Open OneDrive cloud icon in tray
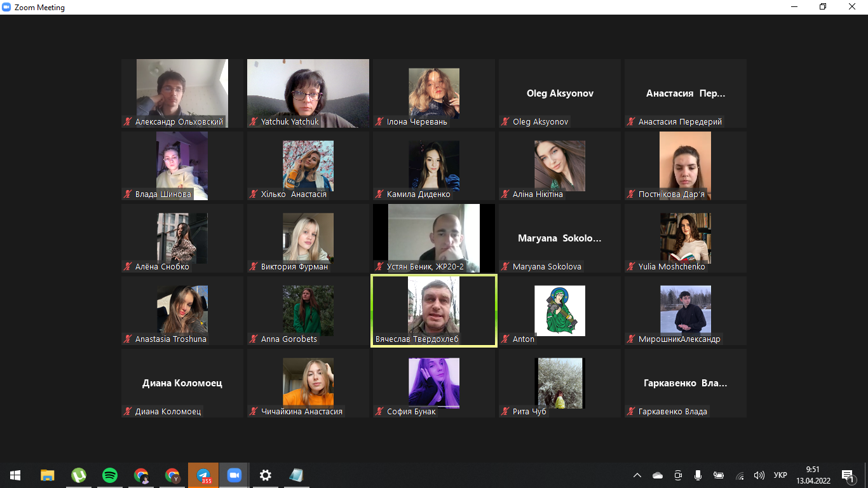868x488 pixels. [658, 475]
